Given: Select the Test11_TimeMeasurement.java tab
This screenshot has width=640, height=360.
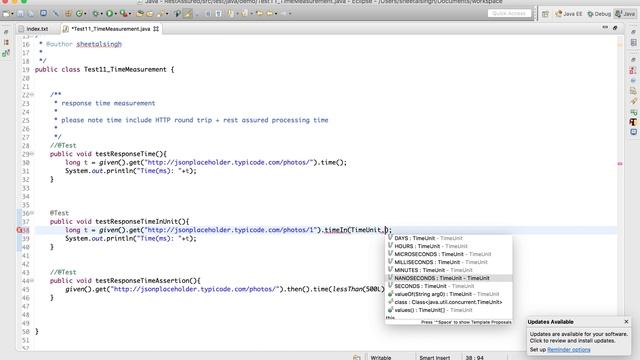Looking at the screenshot, I should pos(111,29).
